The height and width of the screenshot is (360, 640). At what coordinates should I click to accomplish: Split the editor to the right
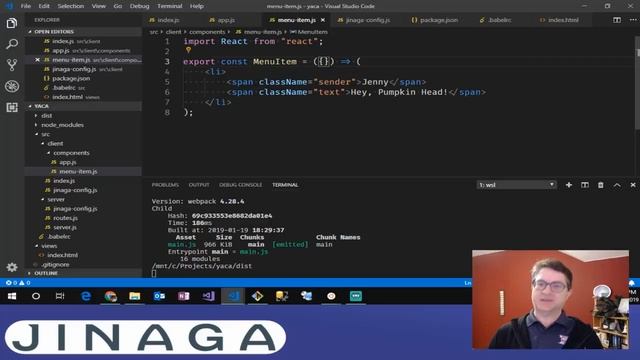[617, 20]
